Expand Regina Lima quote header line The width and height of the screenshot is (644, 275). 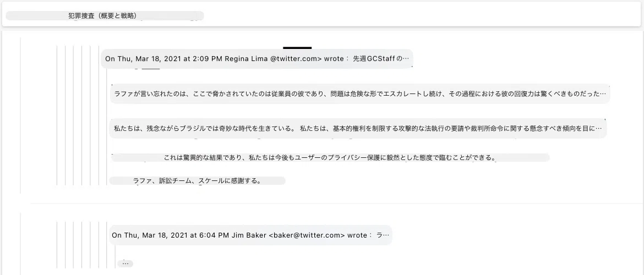point(257,59)
